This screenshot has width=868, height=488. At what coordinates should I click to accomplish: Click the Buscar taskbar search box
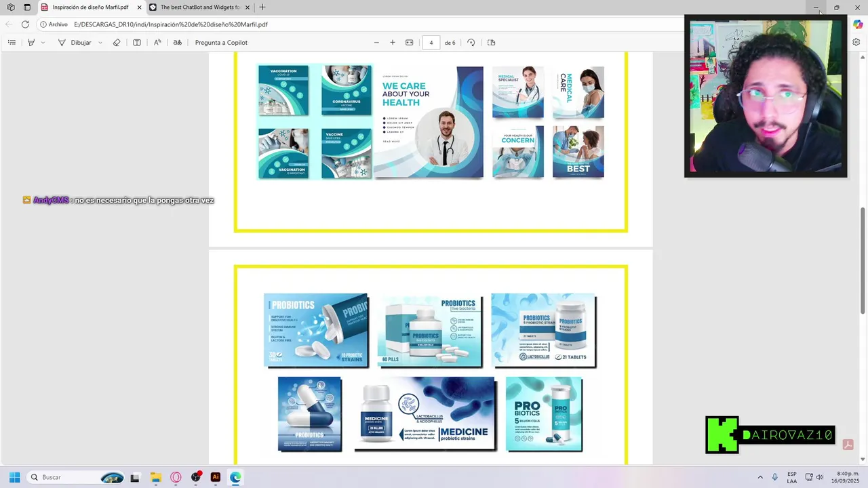pos(77,477)
